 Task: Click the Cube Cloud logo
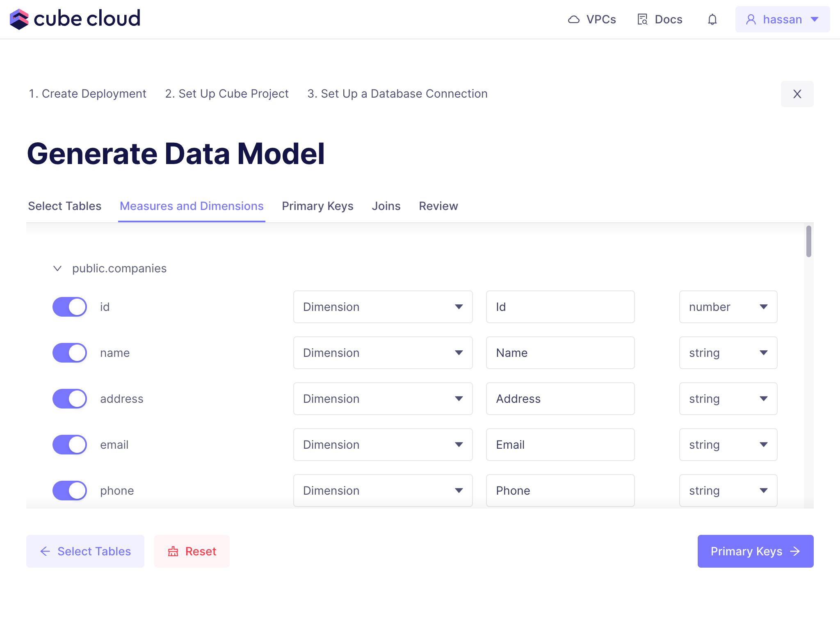[75, 19]
